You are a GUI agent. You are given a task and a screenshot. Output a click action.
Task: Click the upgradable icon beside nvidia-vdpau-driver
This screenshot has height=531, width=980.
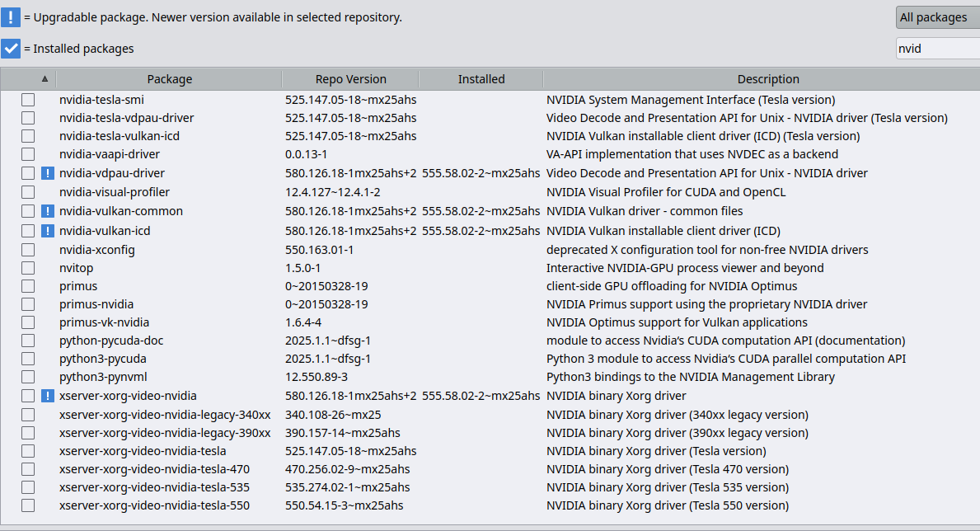[x=48, y=173]
